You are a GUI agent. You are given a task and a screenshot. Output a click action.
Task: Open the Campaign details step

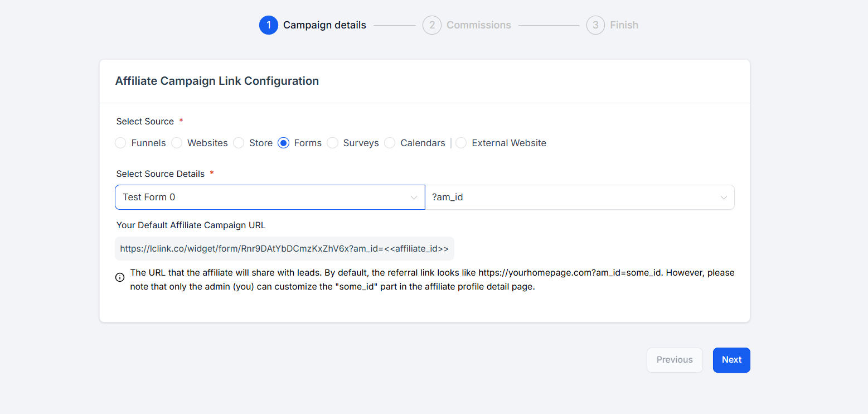(x=324, y=25)
